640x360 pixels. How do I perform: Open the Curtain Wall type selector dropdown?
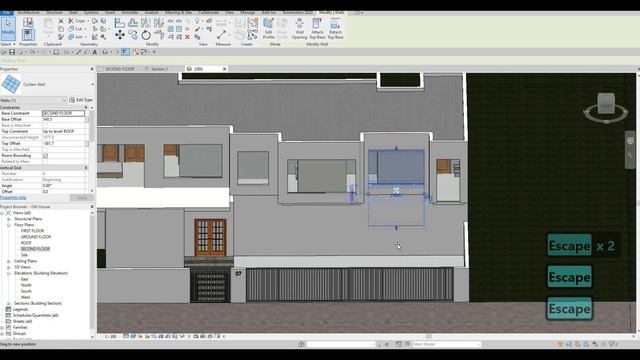point(92,84)
